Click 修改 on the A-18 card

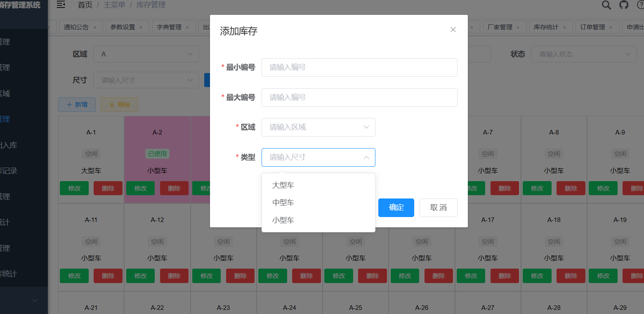[537, 276]
